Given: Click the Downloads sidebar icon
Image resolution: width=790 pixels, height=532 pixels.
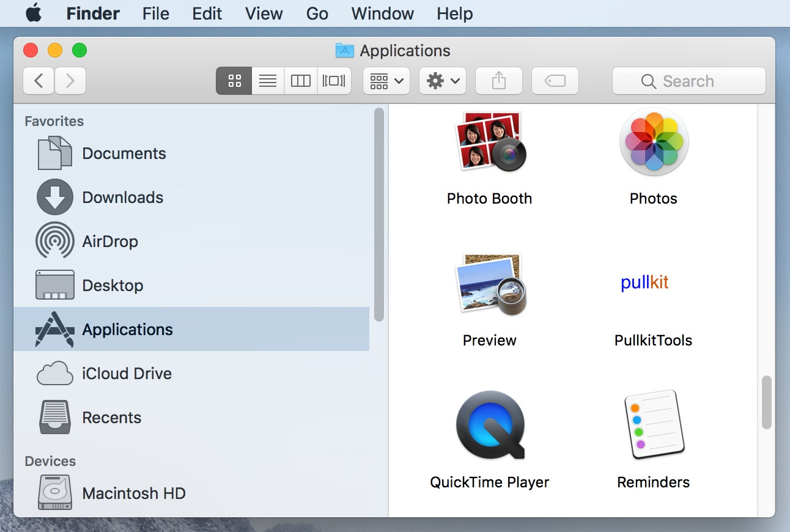Looking at the screenshot, I should 55,197.
